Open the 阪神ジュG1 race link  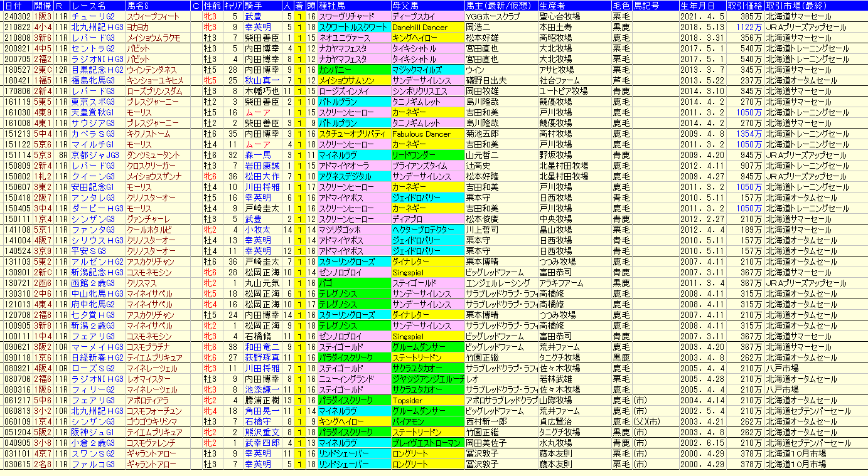(x=93, y=432)
